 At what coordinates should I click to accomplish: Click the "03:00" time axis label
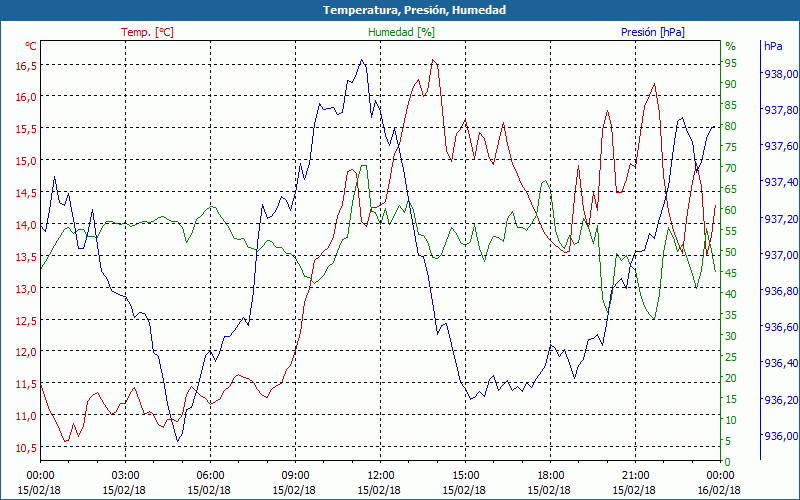126,476
